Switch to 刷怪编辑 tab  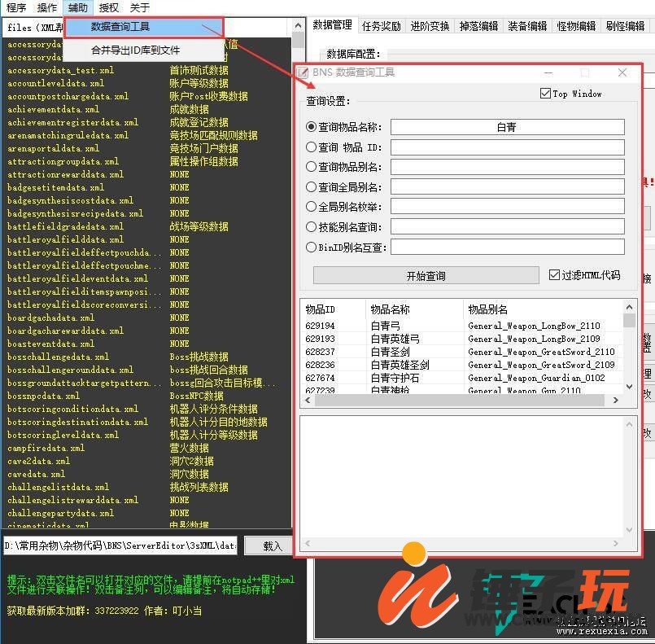coord(625,26)
